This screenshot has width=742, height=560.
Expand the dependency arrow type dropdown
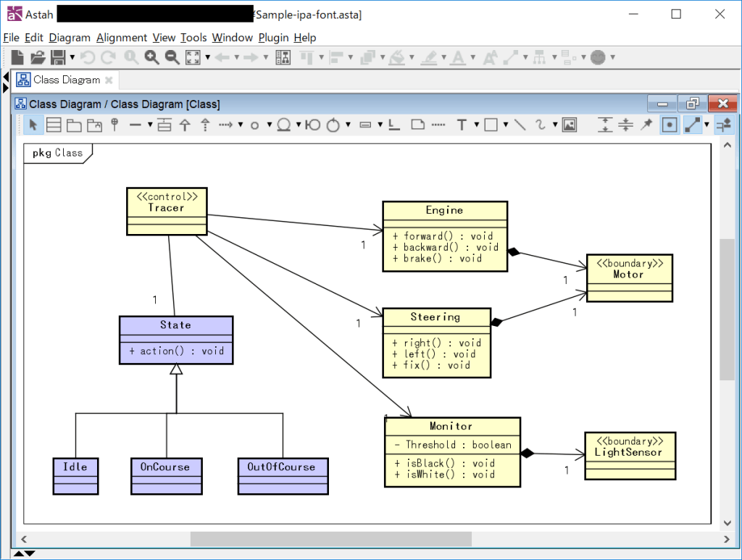241,125
